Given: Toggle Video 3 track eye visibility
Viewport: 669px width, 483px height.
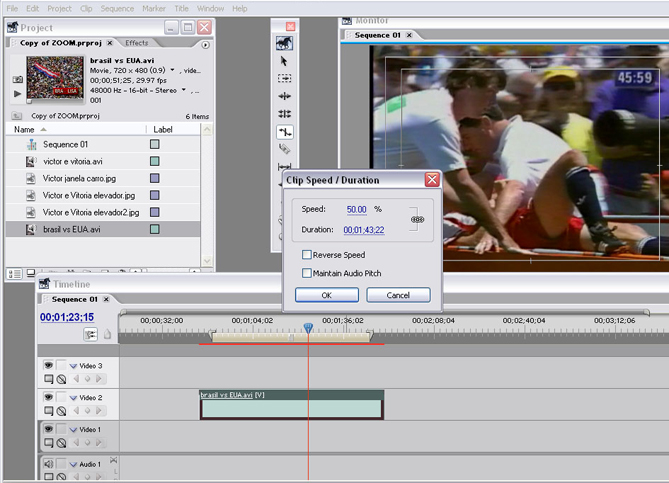Looking at the screenshot, I should [x=48, y=366].
